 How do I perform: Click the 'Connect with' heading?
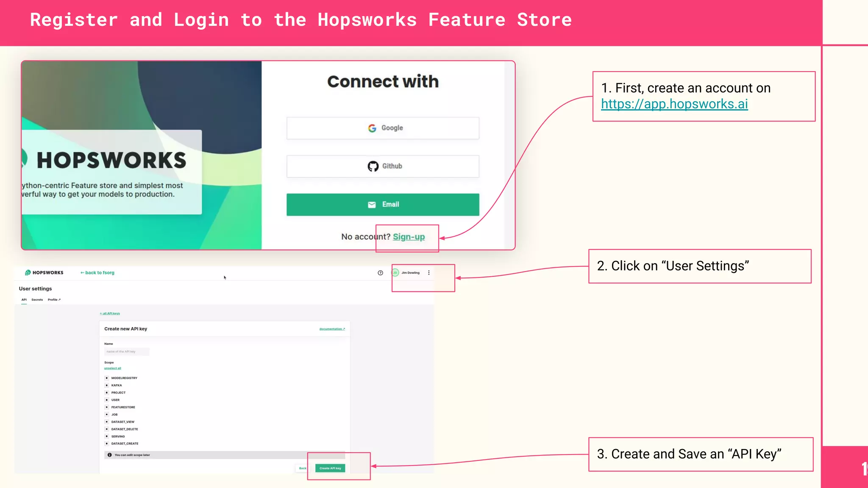pyautogui.click(x=383, y=81)
